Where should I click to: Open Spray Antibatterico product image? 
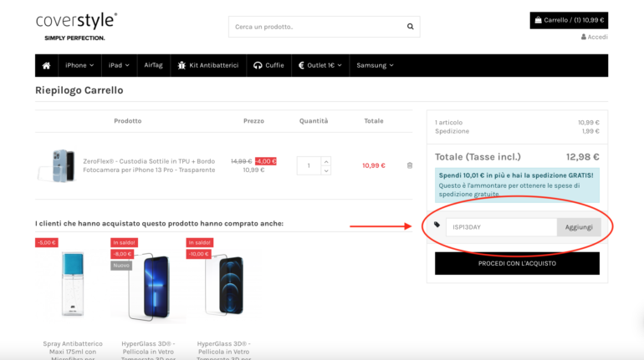[x=73, y=285]
